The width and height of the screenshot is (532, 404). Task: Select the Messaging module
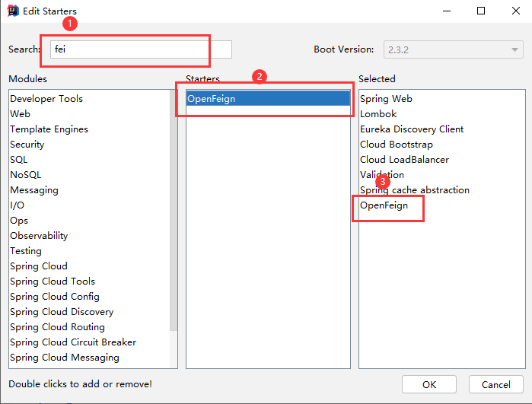(34, 190)
